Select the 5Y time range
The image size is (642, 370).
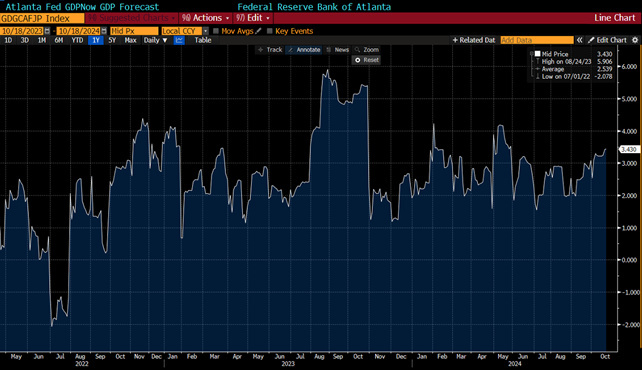pos(112,40)
